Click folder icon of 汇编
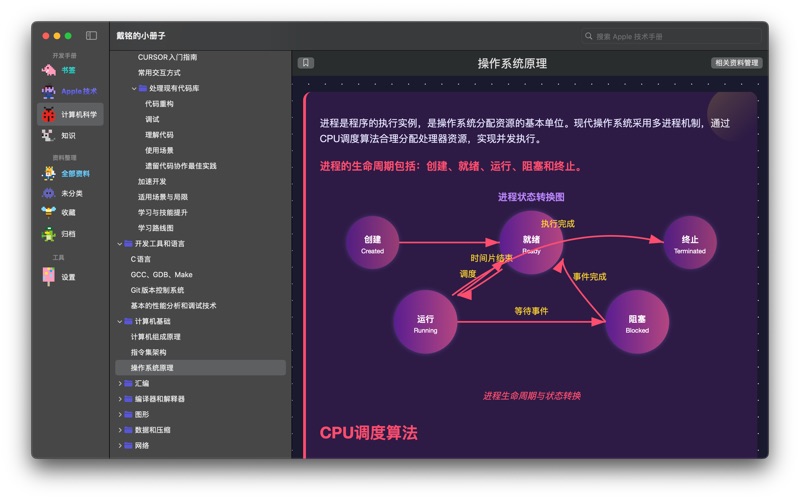800x500 pixels. 129,383
